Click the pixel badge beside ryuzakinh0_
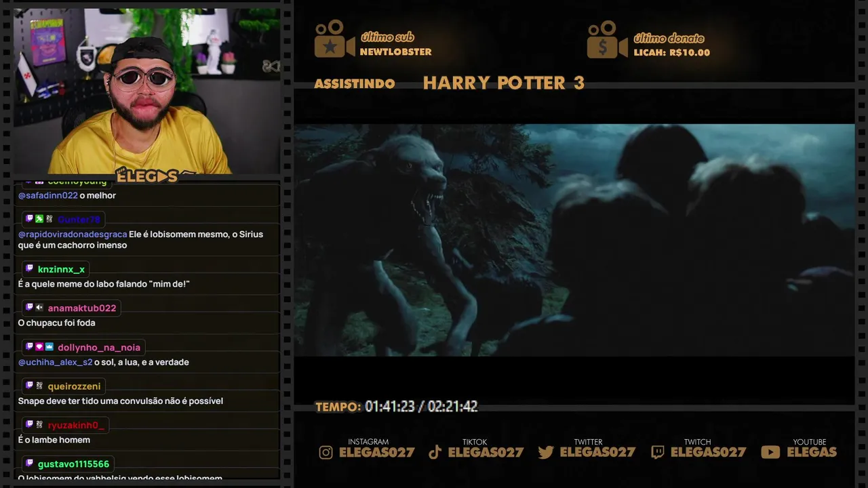This screenshot has width=868, height=488. coord(39,424)
